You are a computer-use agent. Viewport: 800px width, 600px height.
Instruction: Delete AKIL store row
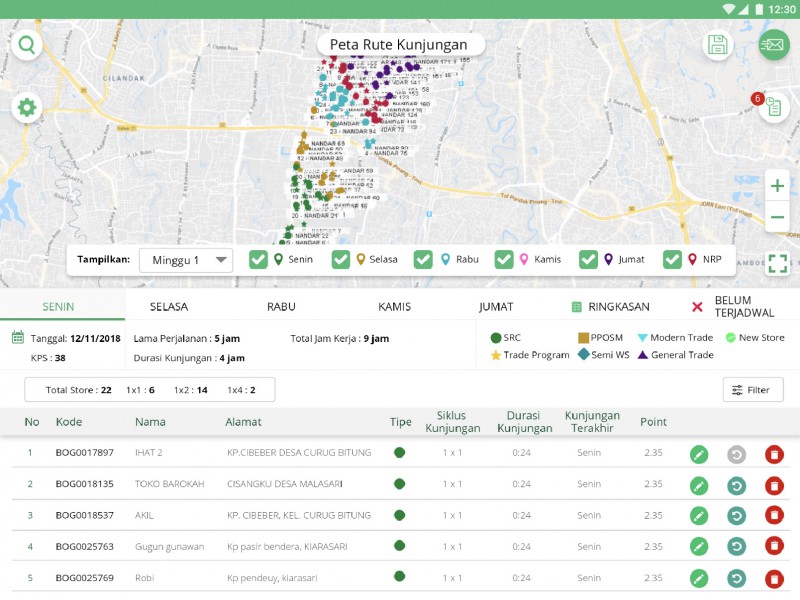[774, 516]
